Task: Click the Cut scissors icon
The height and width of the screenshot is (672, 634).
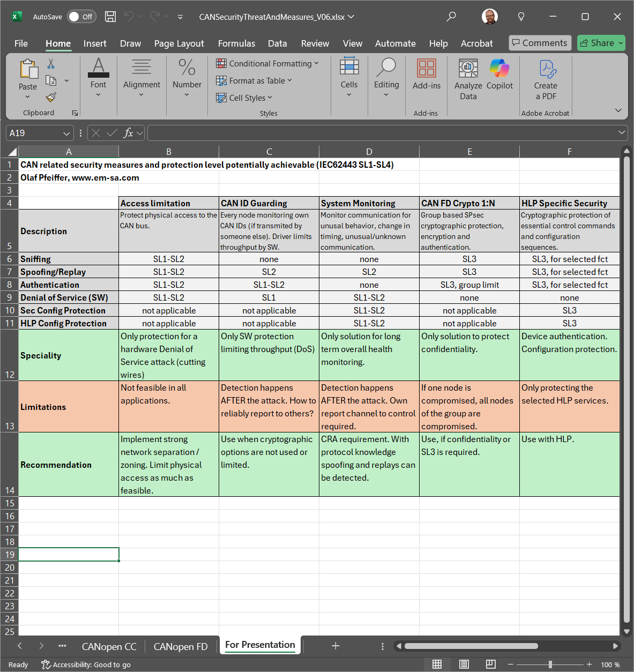Action: click(51, 64)
